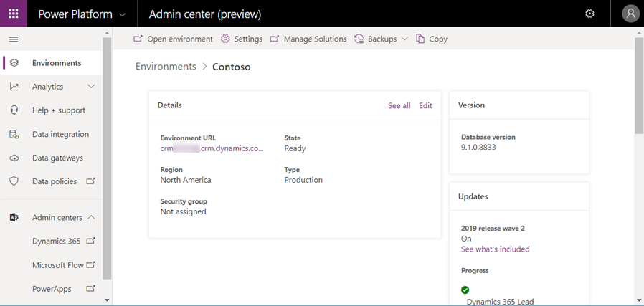Screen dimensions: 644x306
Task: Click the Data gateways cloud icon
Action: 14,158
